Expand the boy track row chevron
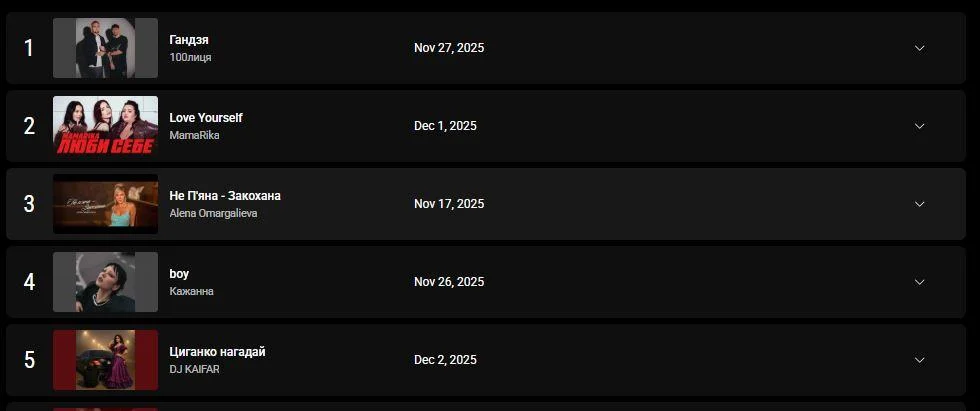This screenshot has width=980, height=411. tap(919, 282)
